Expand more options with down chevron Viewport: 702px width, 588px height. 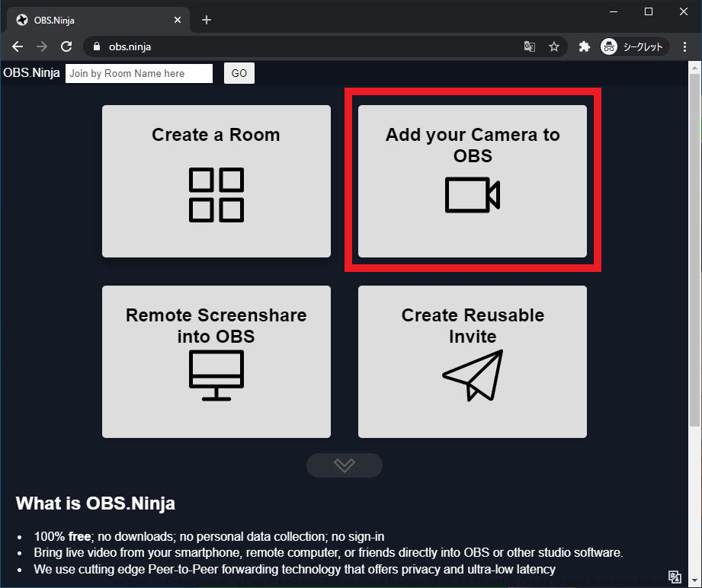345,465
